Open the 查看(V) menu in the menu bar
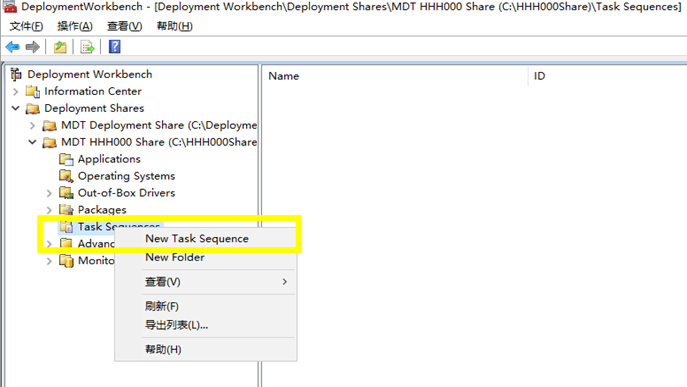The height and width of the screenshot is (387, 687). click(x=124, y=26)
